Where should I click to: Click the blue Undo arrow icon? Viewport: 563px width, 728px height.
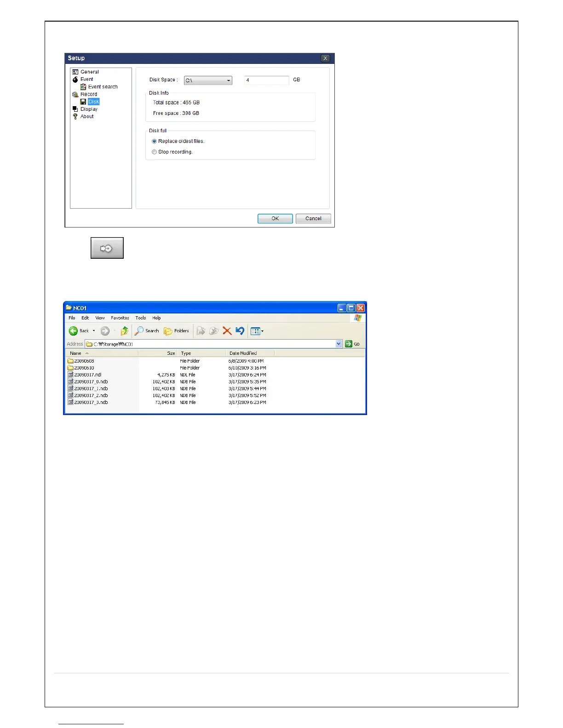point(240,331)
